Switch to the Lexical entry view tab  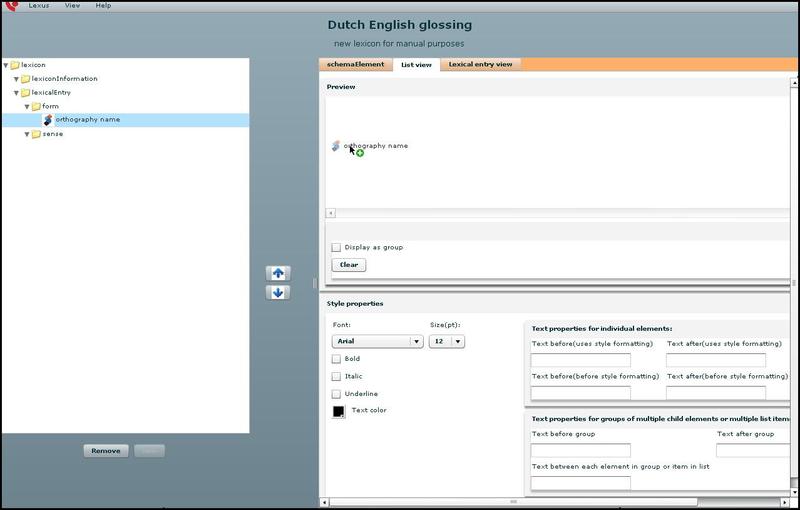480,64
